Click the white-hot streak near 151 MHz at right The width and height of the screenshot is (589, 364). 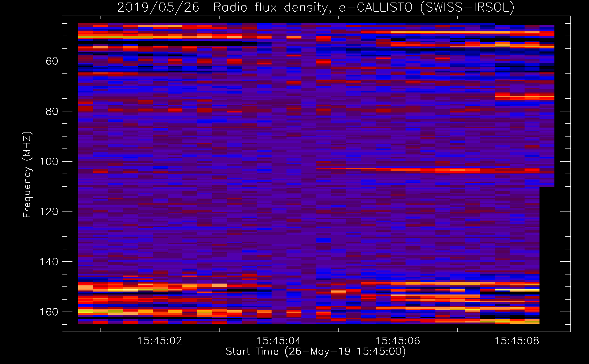(x=517, y=290)
